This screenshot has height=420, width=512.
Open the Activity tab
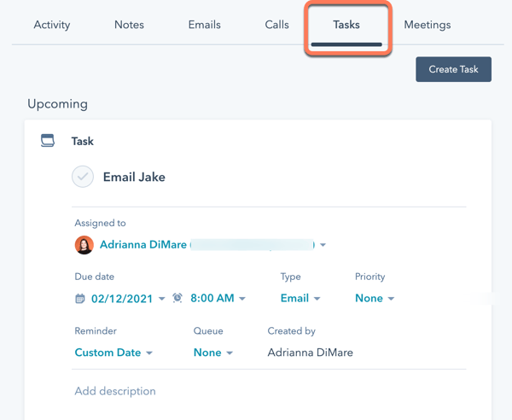(52, 25)
